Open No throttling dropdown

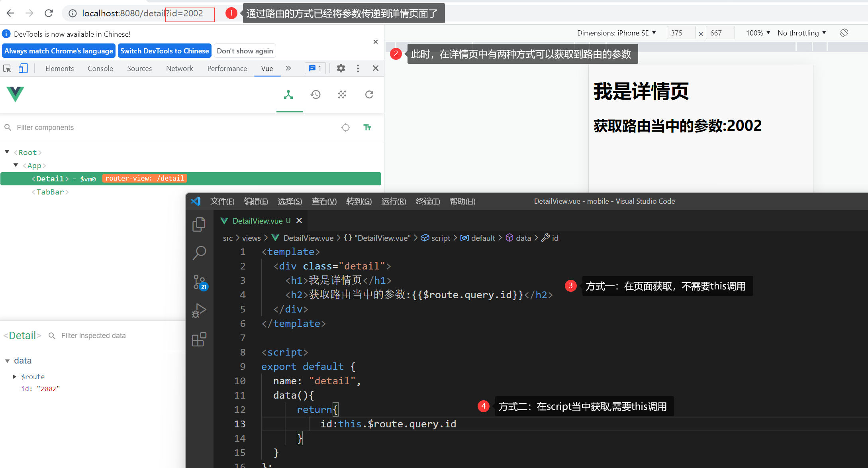pos(801,33)
